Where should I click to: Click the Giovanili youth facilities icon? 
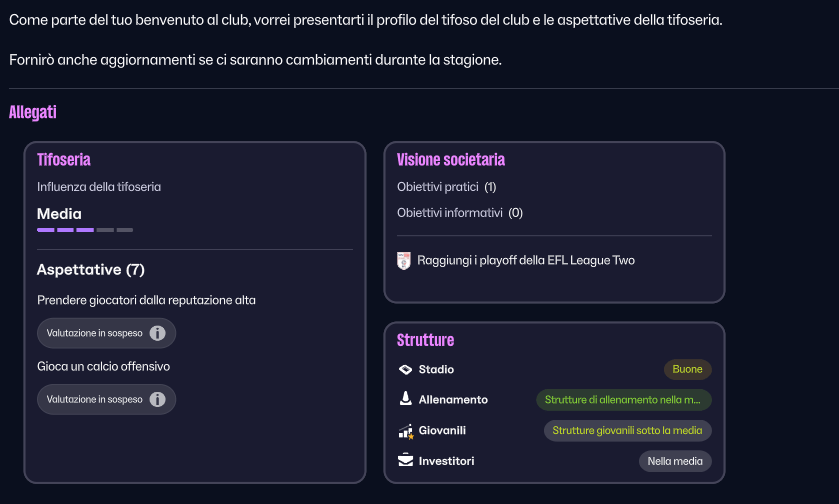point(405,431)
